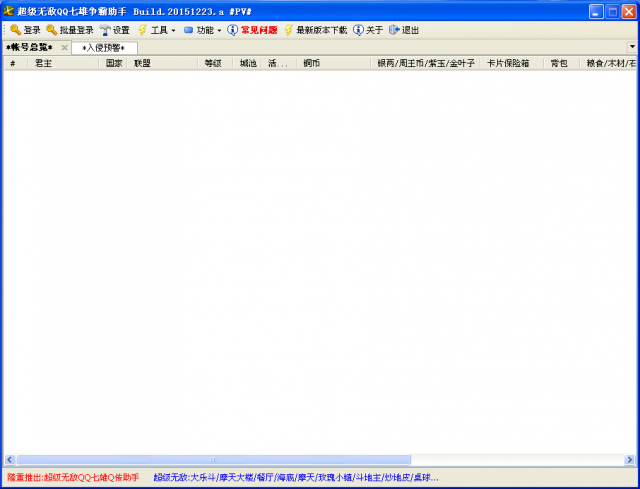Switch to the 帐号总览 tab
Screen dimensions: 640x489
pos(30,47)
